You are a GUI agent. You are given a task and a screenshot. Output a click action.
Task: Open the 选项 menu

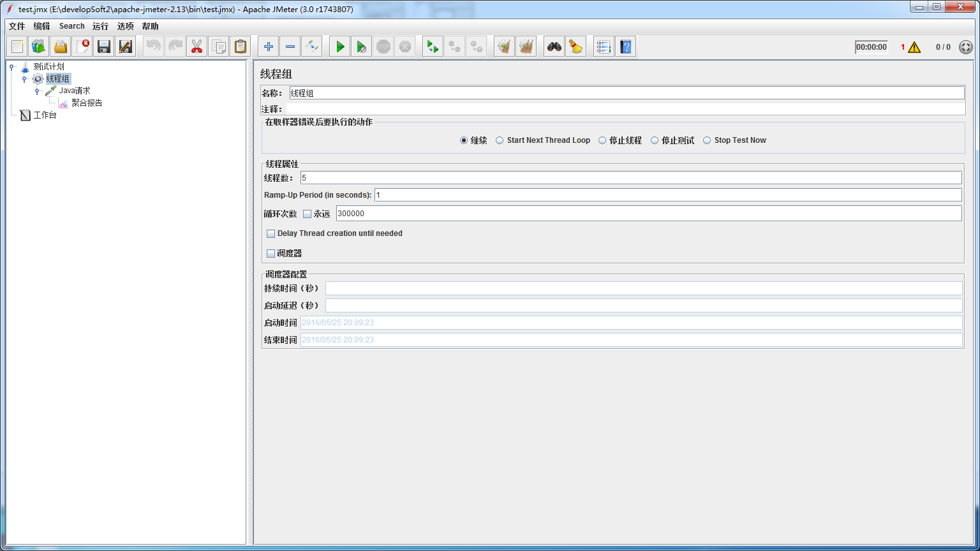click(x=126, y=26)
